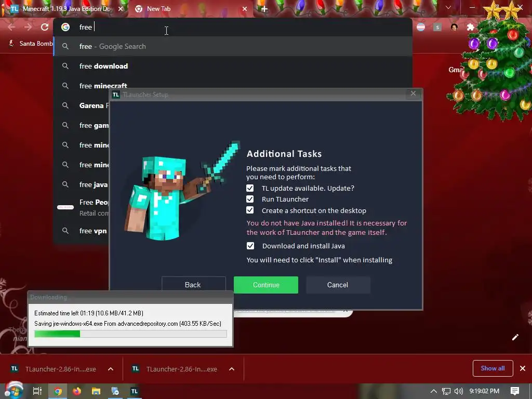This screenshot has width=532, height=399.
Task: Open the Santa Bomb bookmark
Action: pyautogui.click(x=31, y=44)
